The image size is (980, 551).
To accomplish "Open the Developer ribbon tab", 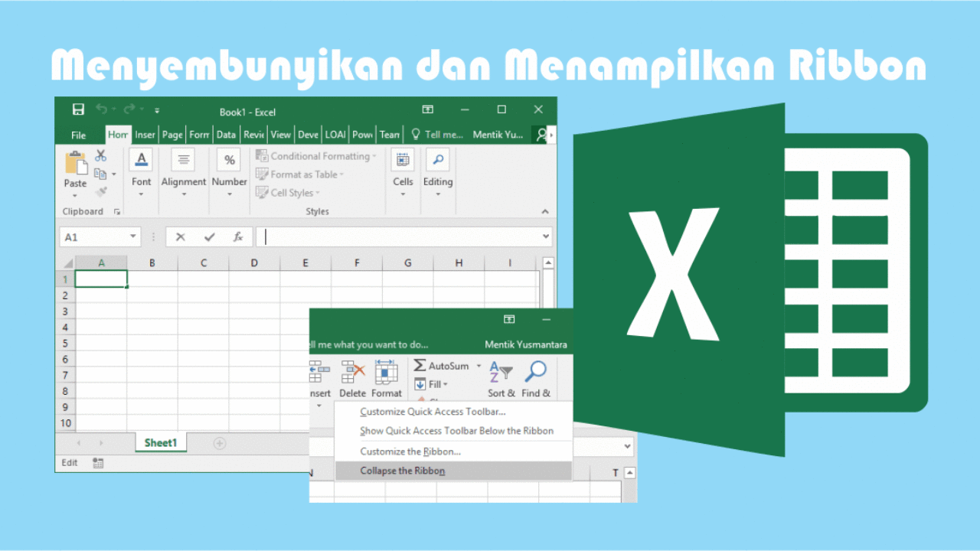I will [x=308, y=135].
